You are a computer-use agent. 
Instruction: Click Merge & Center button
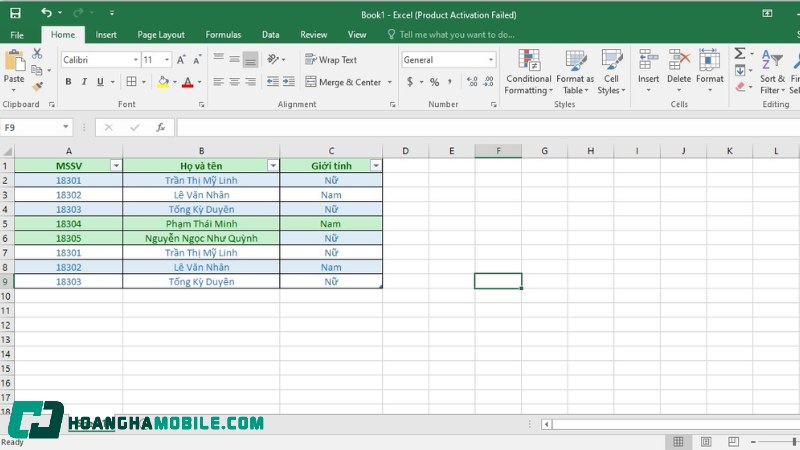343,82
